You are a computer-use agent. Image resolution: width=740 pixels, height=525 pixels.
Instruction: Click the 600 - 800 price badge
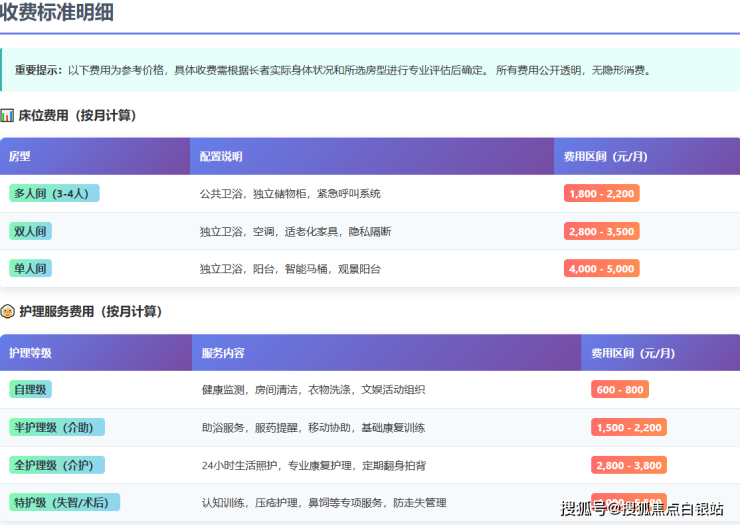click(x=619, y=389)
